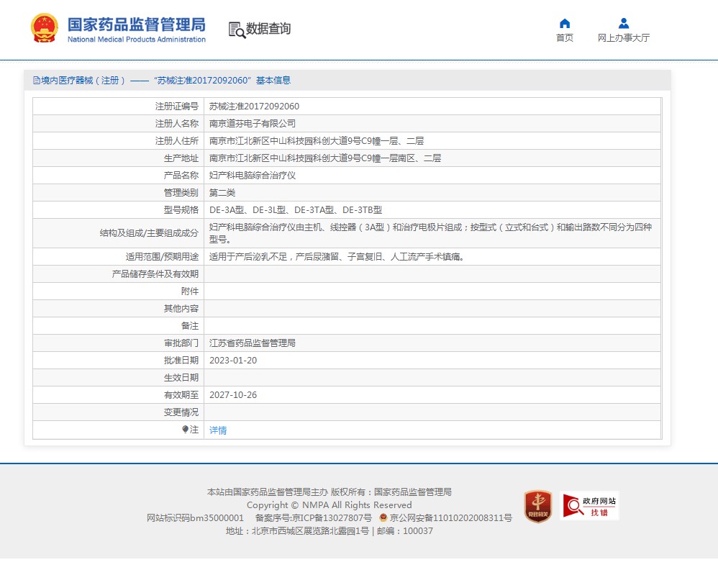Image resolution: width=718 pixels, height=588 pixels.
Task: Click the 国家药品监督管理局 site title
Action: [137, 24]
